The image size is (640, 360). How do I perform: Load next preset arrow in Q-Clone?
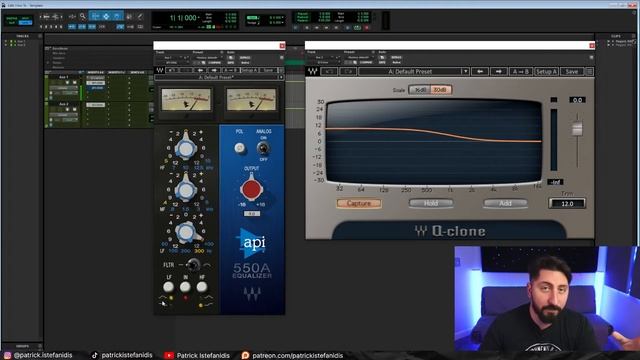click(498, 71)
